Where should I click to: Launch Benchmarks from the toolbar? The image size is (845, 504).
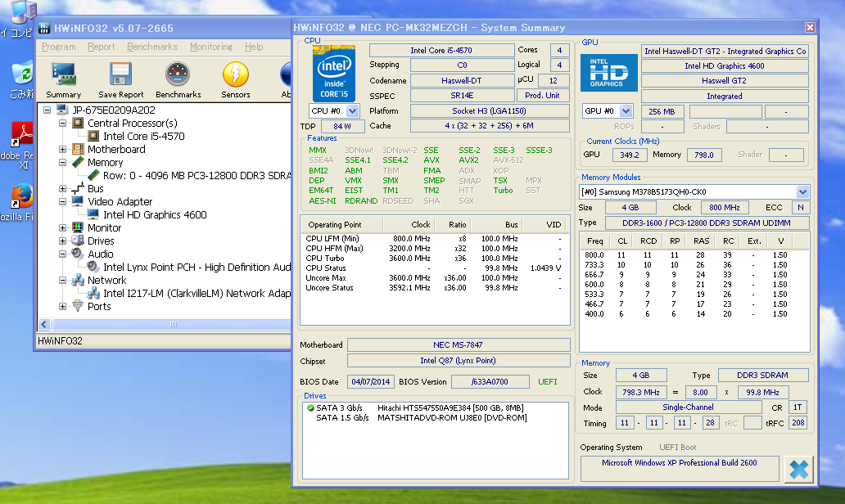(x=178, y=79)
